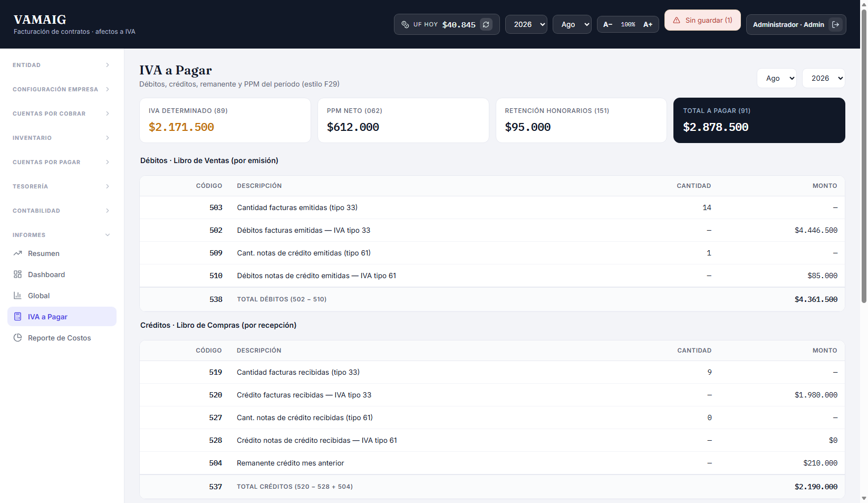Click the $1.980.000 amount in row 520
Viewport: 868px width, 503px height.
(x=816, y=395)
